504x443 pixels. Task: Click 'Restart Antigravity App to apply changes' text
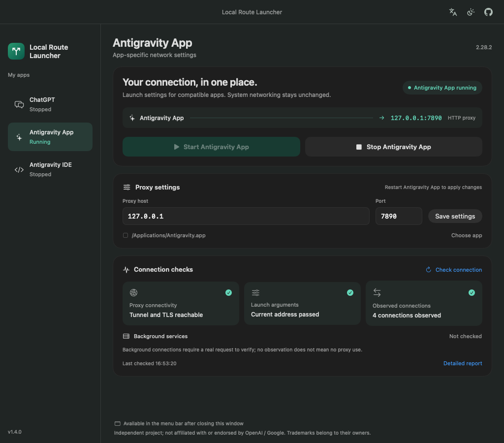click(433, 187)
